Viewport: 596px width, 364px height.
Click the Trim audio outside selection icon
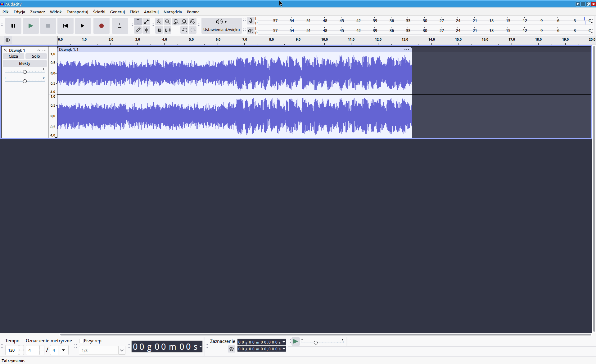(159, 30)
